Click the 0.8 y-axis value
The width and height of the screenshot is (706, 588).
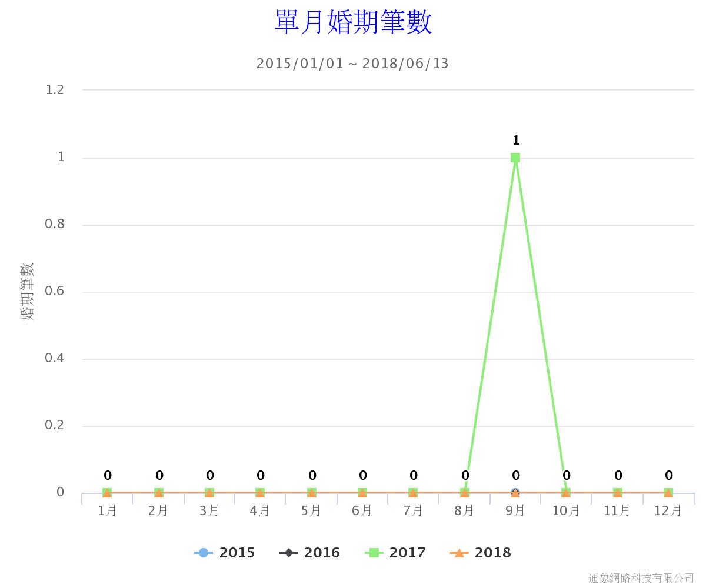point(55,224)
